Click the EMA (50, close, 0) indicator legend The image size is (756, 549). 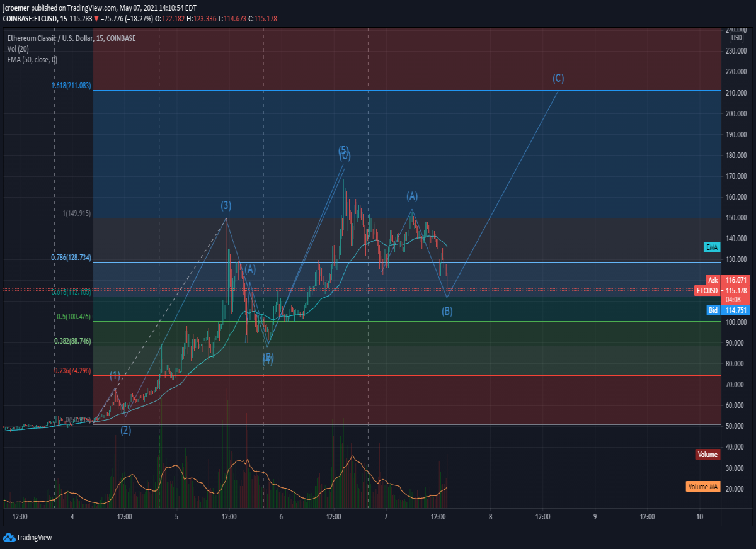pyautogui.click(x=32, y=59)
